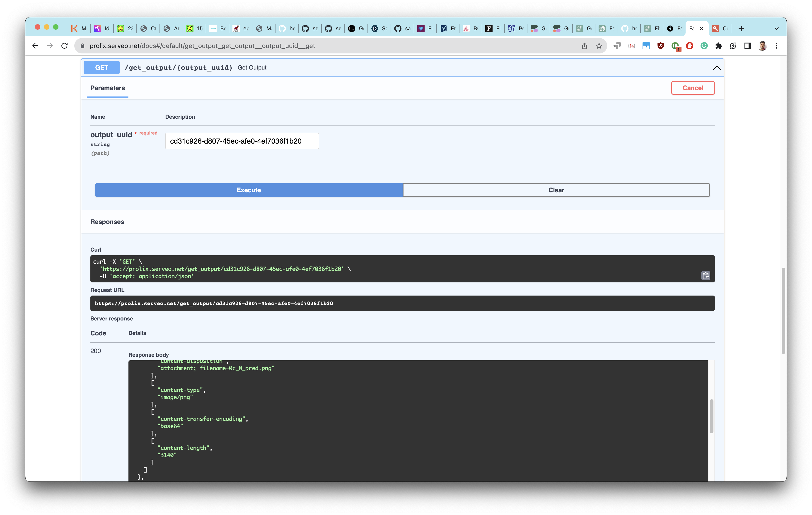Open Chrome three-dot menu
The height and width of the screenshot is (515, 812).
[777, 46]
